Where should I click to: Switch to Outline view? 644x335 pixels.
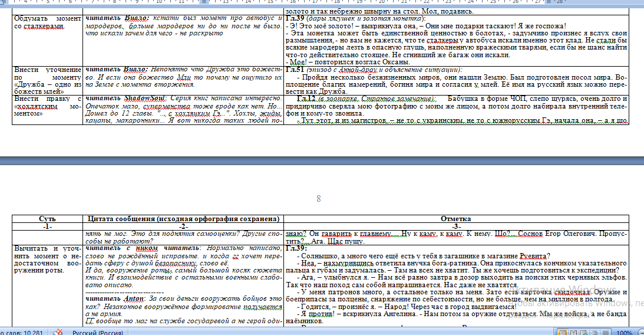[596, 332]
